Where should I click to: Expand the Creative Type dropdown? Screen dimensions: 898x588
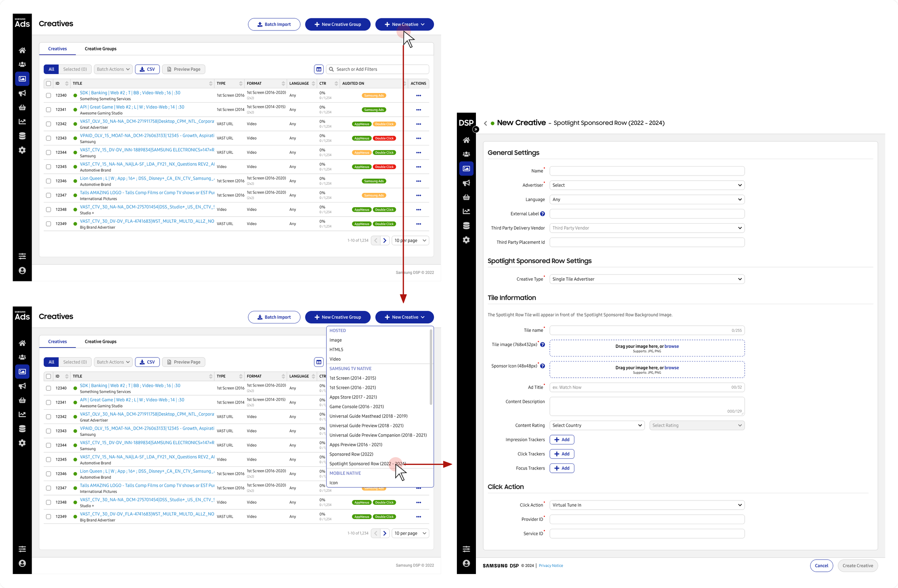646,279
